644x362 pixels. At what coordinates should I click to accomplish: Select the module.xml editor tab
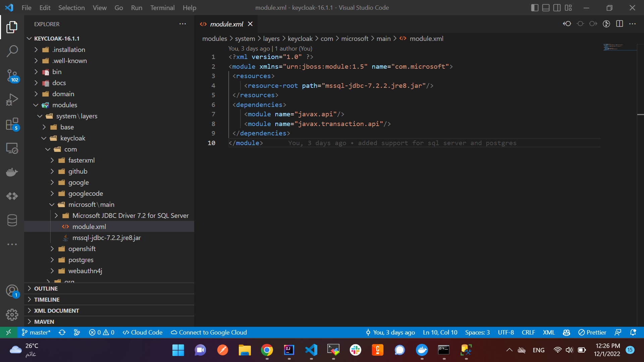coord(226,24)
